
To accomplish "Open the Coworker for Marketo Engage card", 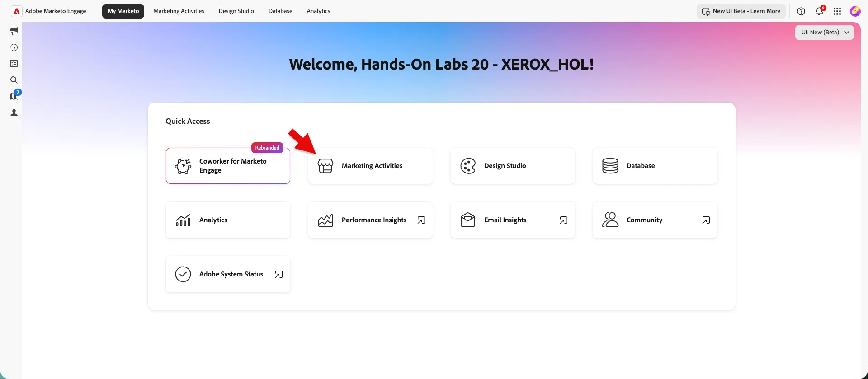I will click(x=228, y=166).
